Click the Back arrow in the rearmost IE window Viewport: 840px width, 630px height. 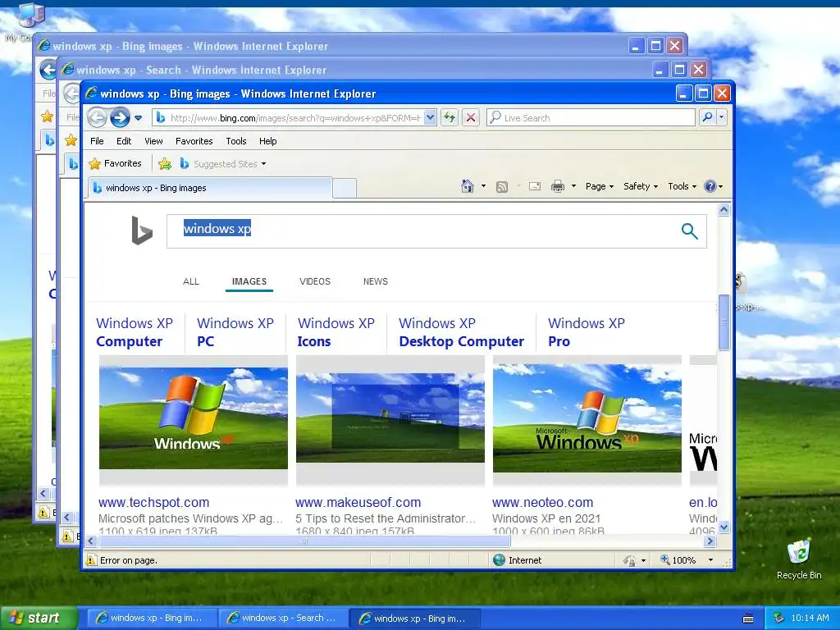(x=47, y=70)
